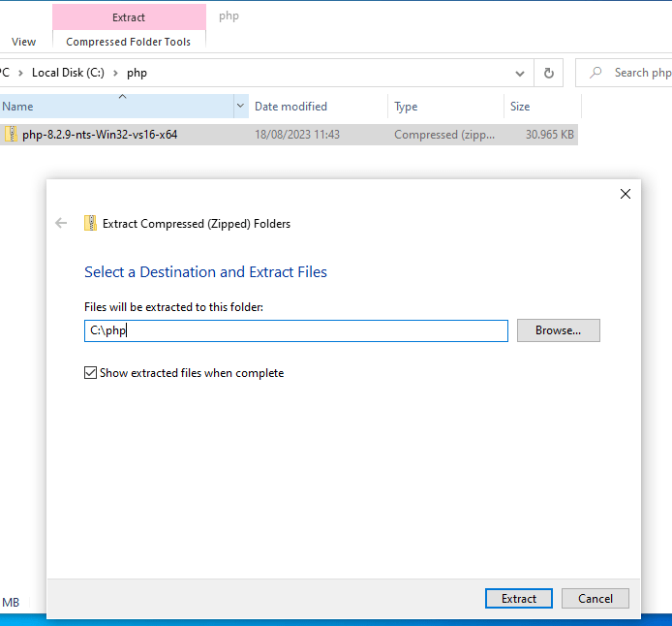Open the address bar history dropdown
The image size is (672, 626).
[520, 74]
